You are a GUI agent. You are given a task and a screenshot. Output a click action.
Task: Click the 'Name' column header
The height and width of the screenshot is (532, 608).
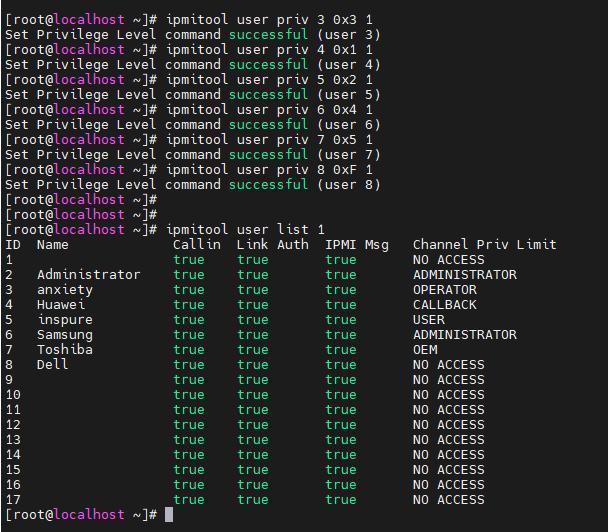pos(53,245)
